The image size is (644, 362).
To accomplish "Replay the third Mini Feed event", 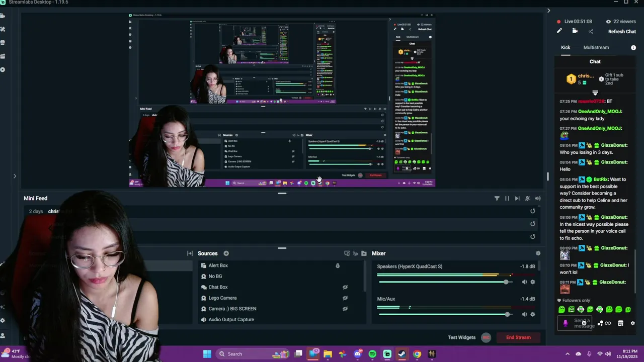I will [533, 236].
